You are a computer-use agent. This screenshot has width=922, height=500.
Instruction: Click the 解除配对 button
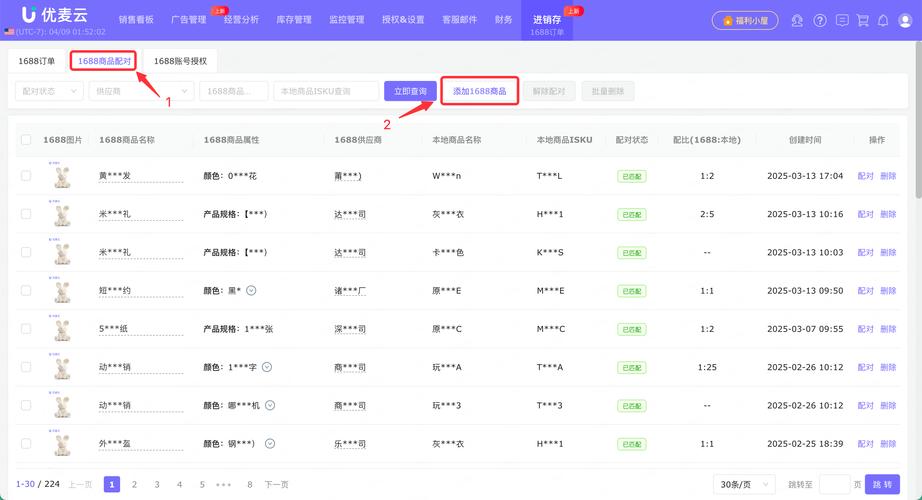(549, 91)
